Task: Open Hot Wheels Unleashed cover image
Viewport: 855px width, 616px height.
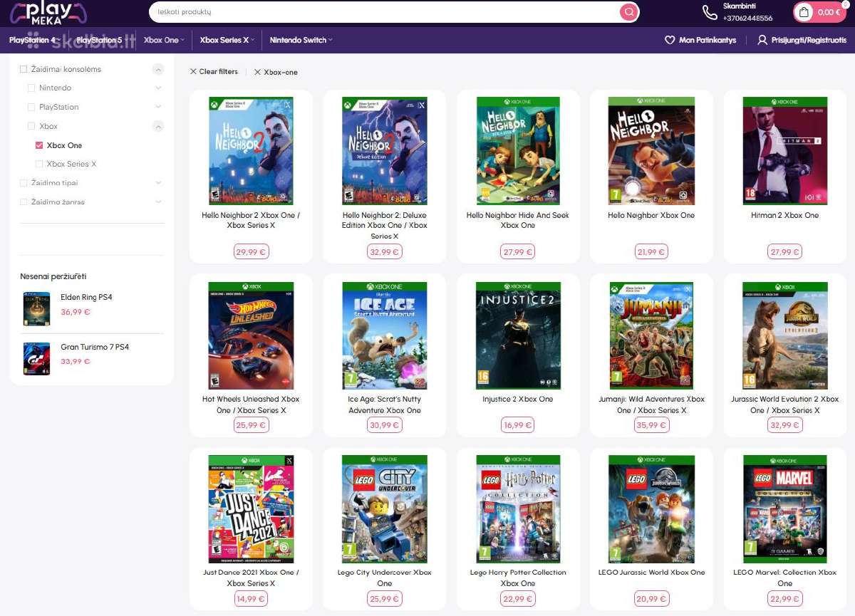Action: click(x=251, y=335)
